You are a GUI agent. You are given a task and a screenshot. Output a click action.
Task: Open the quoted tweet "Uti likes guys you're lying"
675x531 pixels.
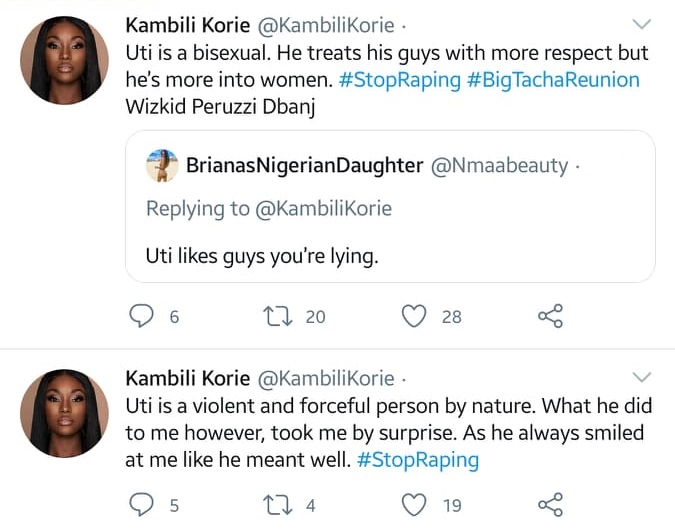point(390,256)
